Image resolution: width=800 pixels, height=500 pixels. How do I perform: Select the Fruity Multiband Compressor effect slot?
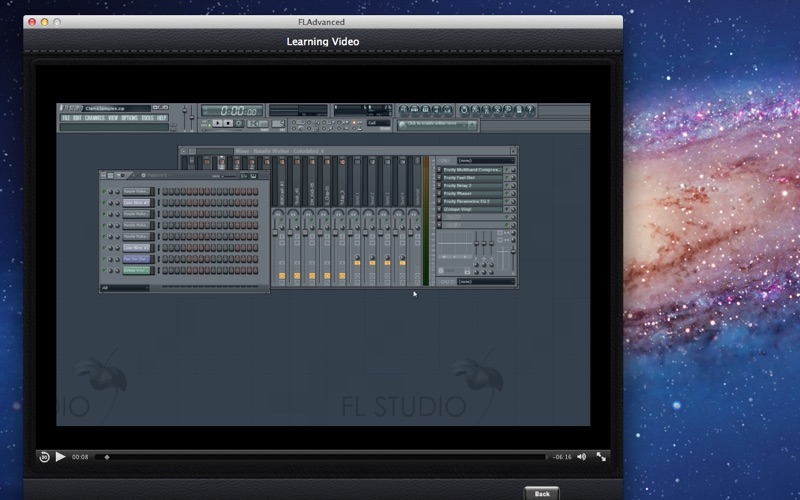[472, 170]
